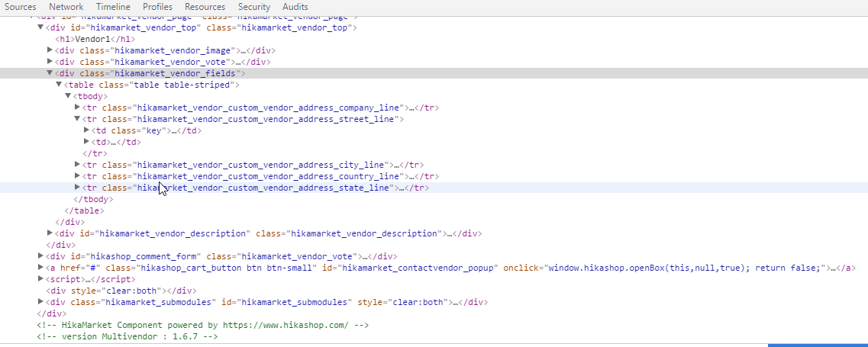Click the href "#" attribute value
This screenshot has width=868, height=347.
93,268
